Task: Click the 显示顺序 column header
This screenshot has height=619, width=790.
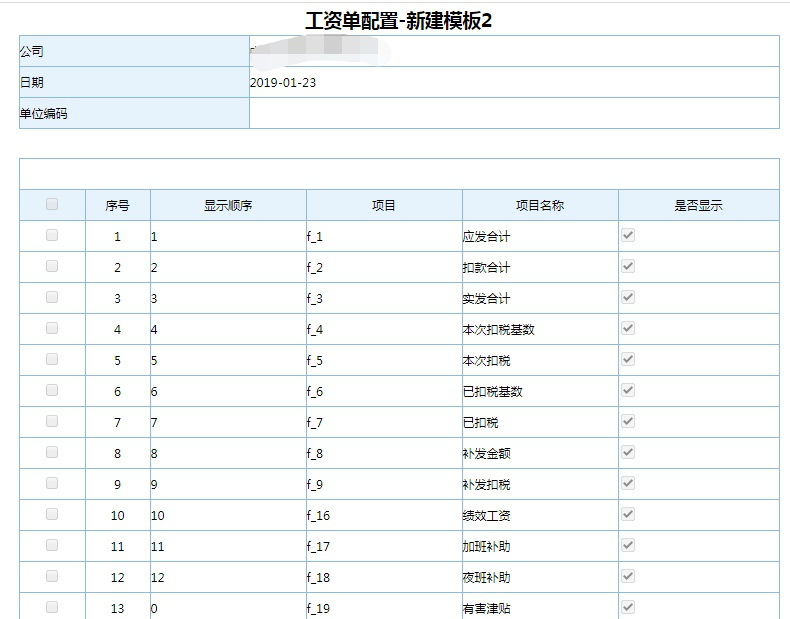Action: click(x=228, y=206)
